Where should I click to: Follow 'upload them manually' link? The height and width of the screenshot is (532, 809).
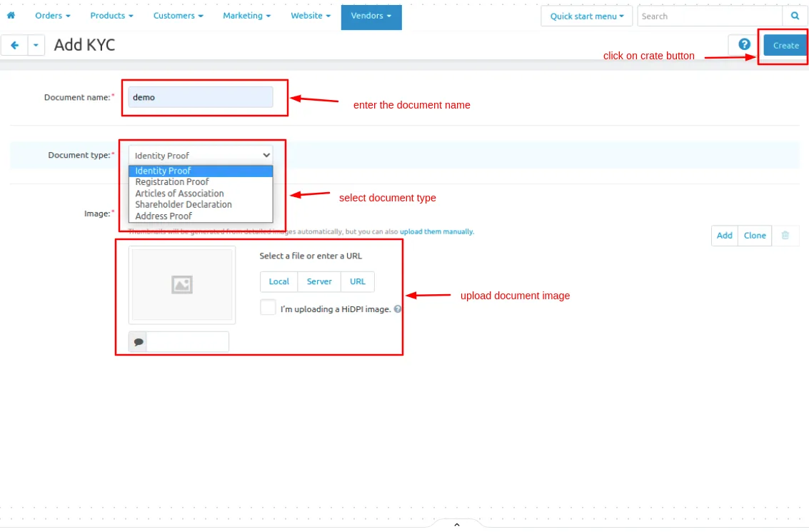click(436, 231)
